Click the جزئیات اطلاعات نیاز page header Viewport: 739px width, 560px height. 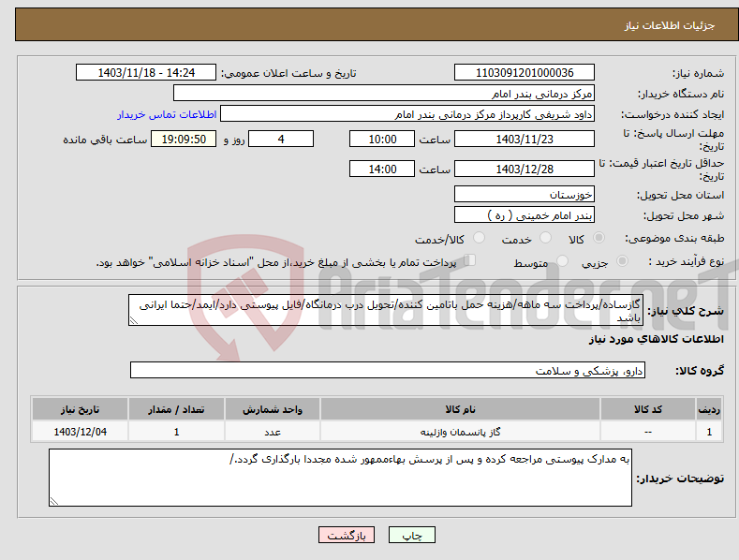tap(670, 25)
